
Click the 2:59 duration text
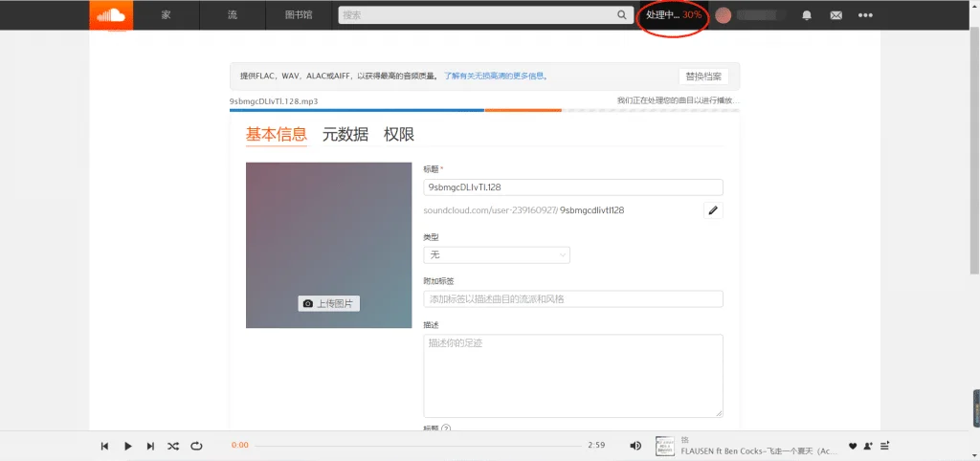596,446
